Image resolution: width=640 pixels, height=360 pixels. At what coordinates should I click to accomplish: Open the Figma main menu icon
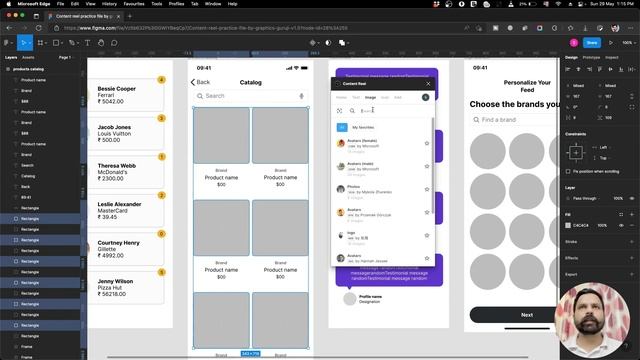pyautogui.click(x=6, y=43)
